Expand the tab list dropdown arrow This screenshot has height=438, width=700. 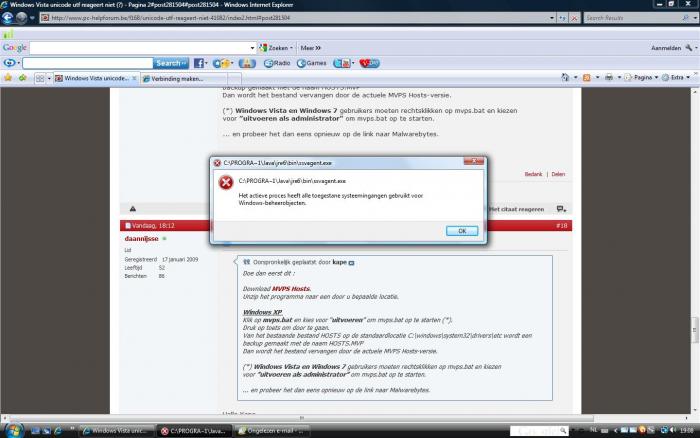point(49,78)
